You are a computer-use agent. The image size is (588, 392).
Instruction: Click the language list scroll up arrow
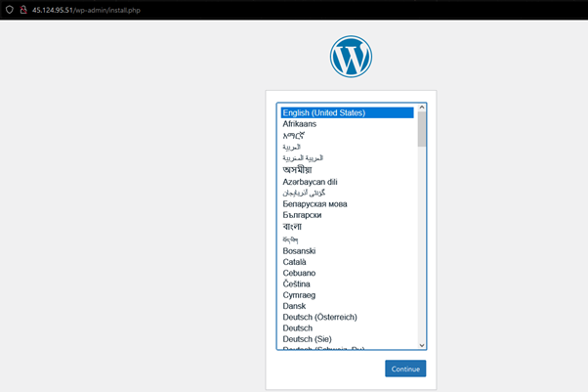(422, 108)
